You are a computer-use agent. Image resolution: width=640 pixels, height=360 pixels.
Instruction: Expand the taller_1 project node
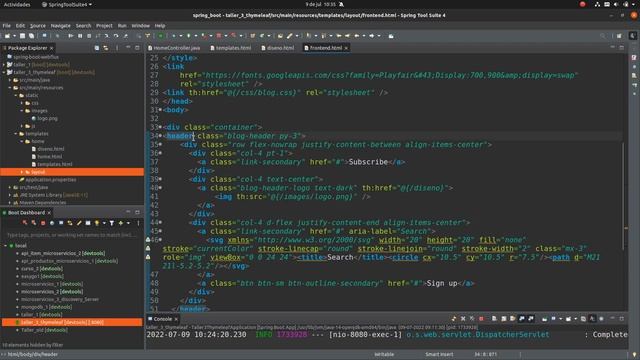coord(4,64)
